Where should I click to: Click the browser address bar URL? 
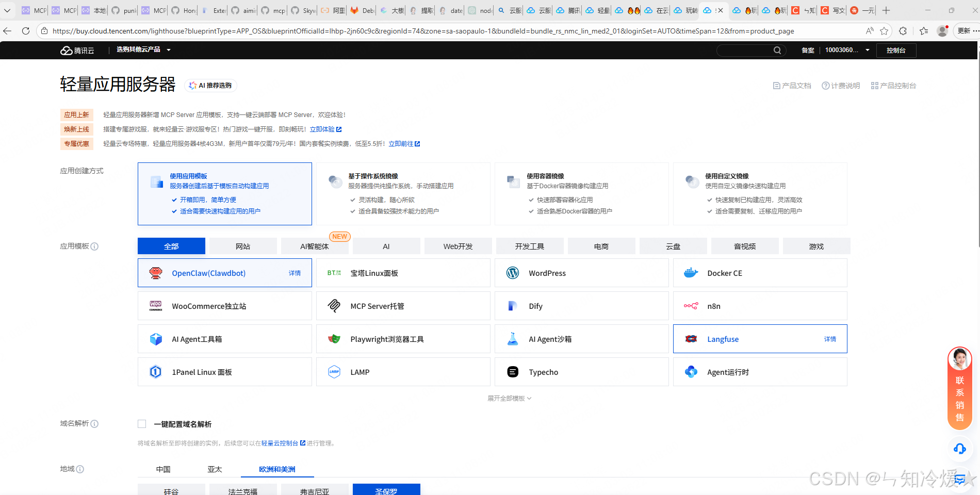coord(423,31)
